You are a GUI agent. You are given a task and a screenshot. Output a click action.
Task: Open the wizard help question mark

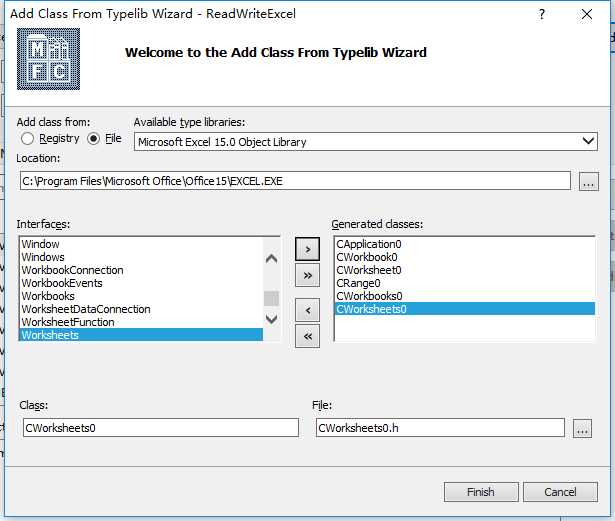tap(542, 15)
